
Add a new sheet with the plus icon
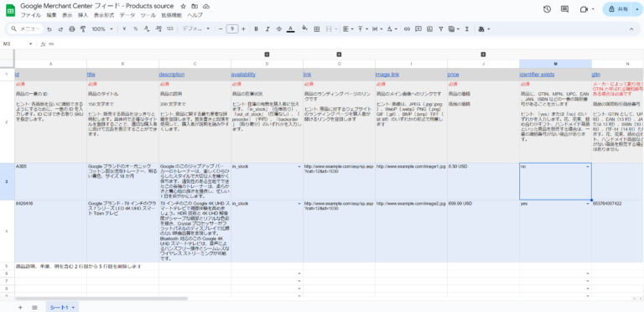coord(20,308)
